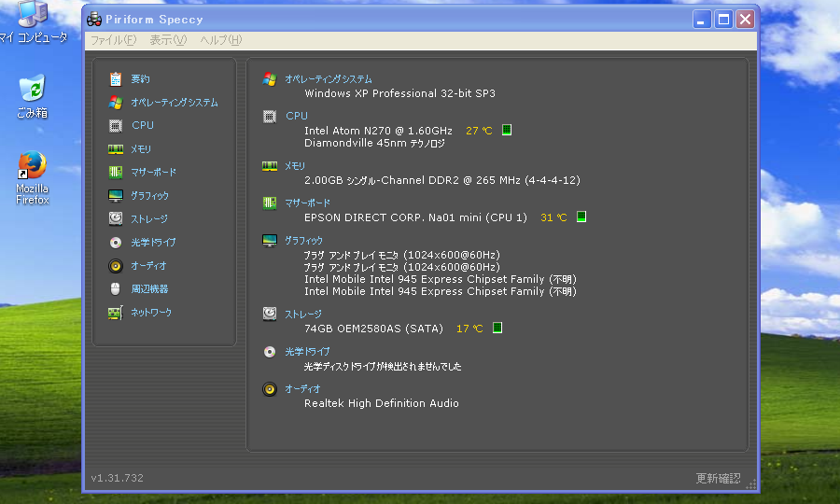Click the CPU chip icon in summary panel
The width and height of the screenshot is (840, 504).
point(270,117)
